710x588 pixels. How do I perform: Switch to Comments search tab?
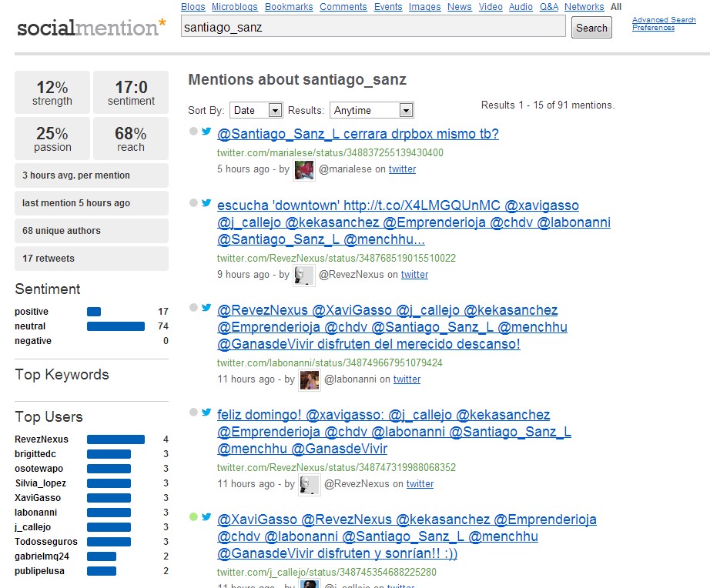tap(343, 7)
